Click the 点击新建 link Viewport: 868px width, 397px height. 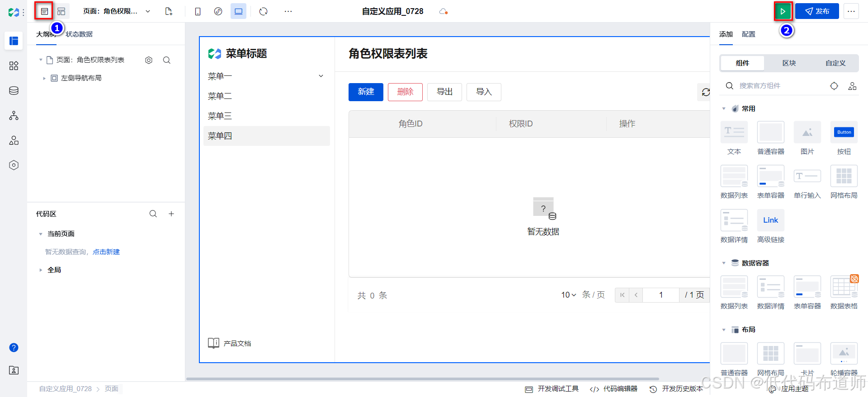point(106,252)
